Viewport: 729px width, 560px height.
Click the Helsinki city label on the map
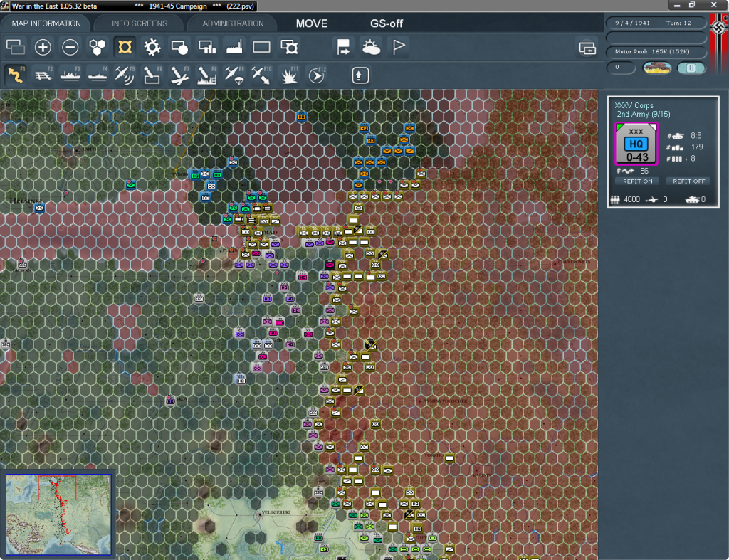pyautogui.click(x=26, y=200)
